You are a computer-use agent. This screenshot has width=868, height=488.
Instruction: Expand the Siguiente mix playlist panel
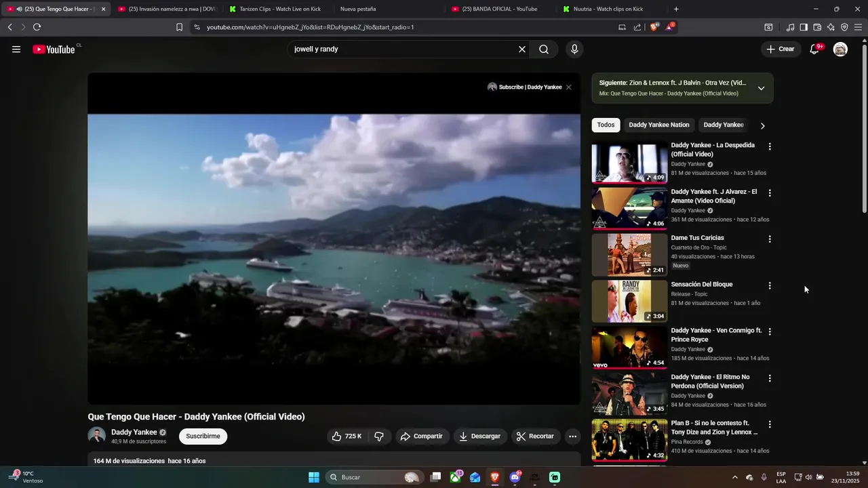(761, 88)
